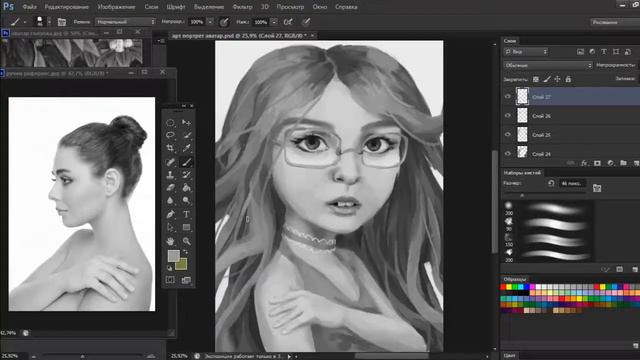Select the Elliptical Marquee tool
Image resolution: width=640 pixels, height=360 pixels.
[x=171, y=122]
